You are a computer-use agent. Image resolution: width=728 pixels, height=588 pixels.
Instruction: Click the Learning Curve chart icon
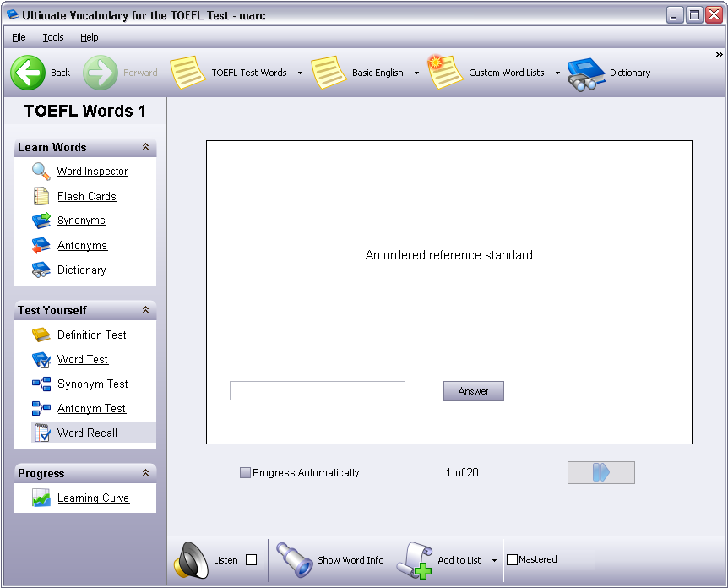(41, 498)
